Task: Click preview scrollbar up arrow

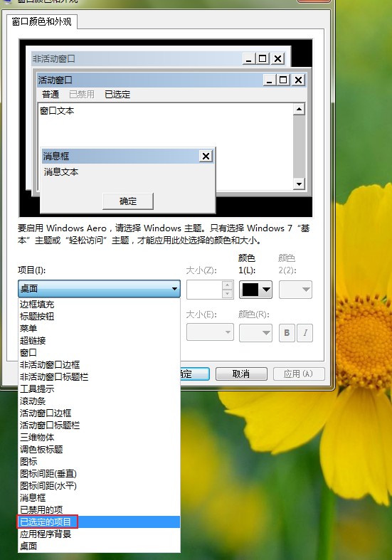Action: coord(299,109)
